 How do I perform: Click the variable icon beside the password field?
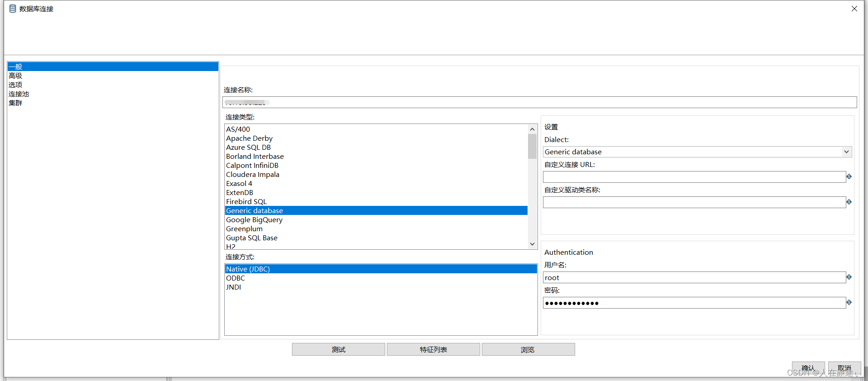tap(849, 302)
